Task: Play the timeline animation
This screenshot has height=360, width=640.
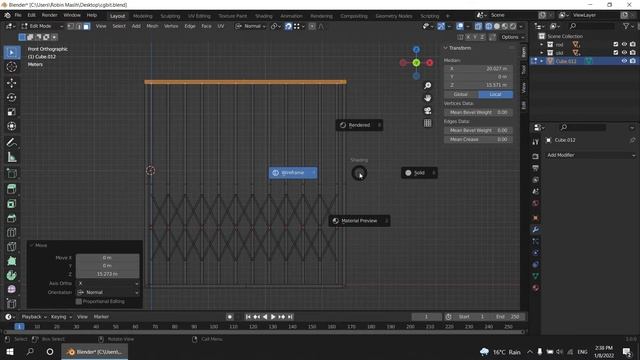Action: click(273, 317)
